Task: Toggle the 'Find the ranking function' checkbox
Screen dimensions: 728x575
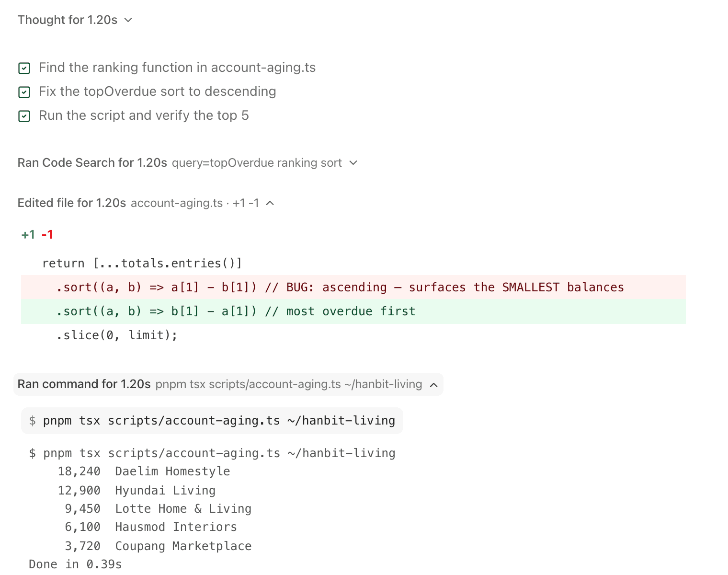Action: pyautogui.click(x=24, y=68)
